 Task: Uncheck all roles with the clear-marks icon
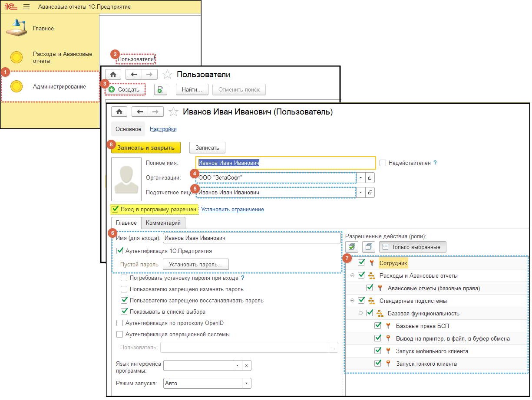pyautogui.click(x=369, y=247)
